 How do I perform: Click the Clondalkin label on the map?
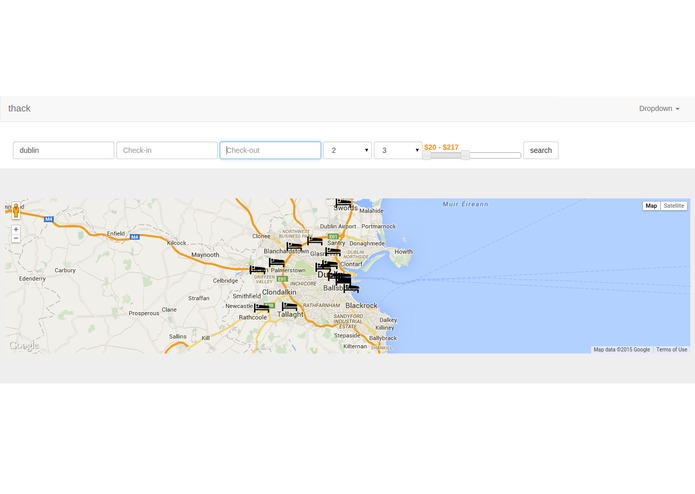279,292
